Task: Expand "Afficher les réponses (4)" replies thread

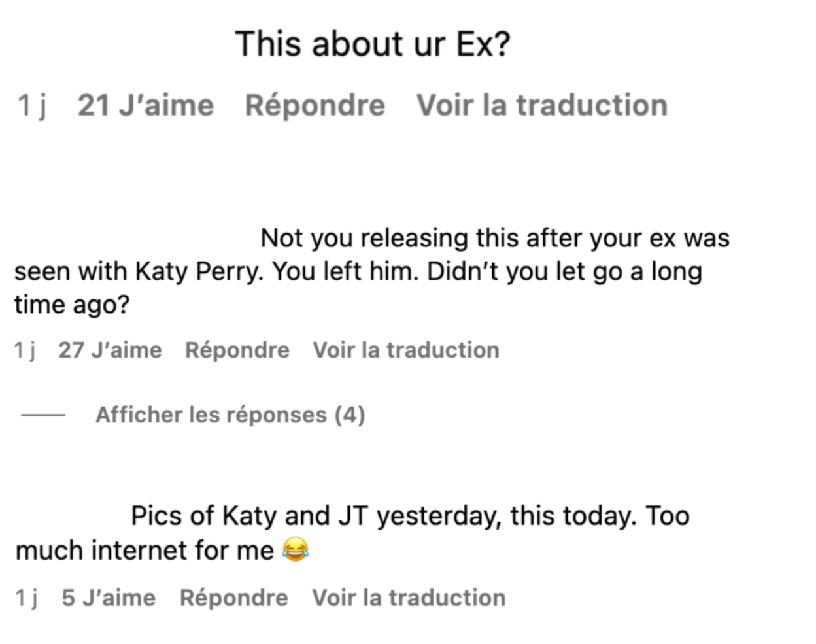Action: click(231, 415)
